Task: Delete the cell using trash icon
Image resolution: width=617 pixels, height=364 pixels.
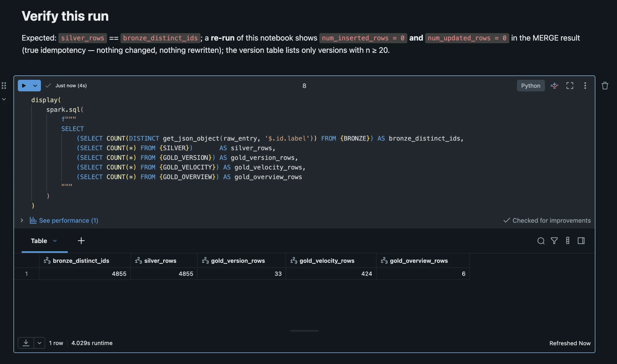Action: (x=605, y=86)
